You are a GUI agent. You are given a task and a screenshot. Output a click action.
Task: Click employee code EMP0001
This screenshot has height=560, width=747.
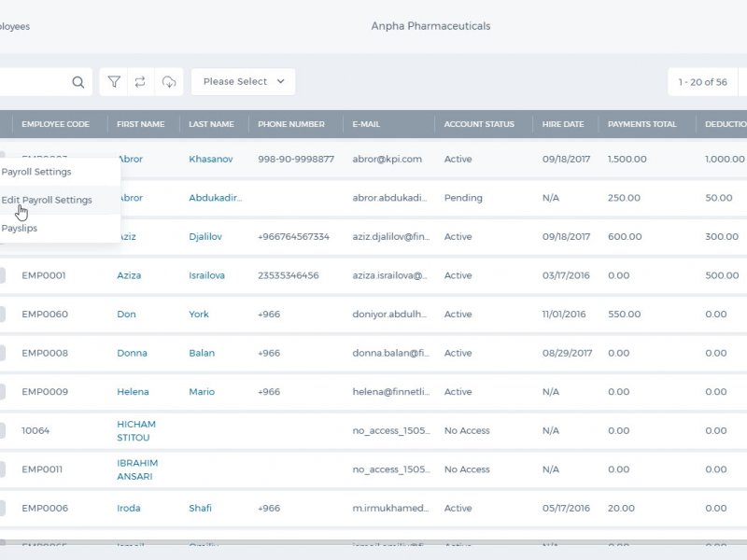pyautogui.click(x=43, y=275)
